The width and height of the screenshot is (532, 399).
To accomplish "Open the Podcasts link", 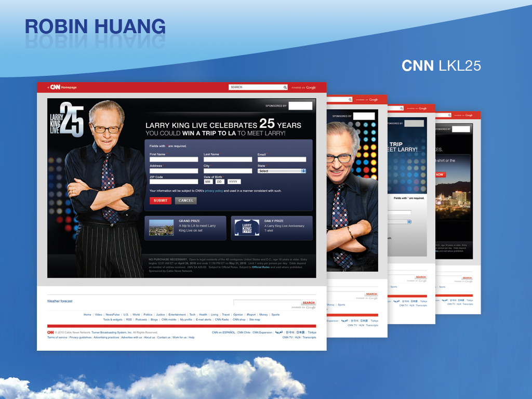I will coord(141,320).
